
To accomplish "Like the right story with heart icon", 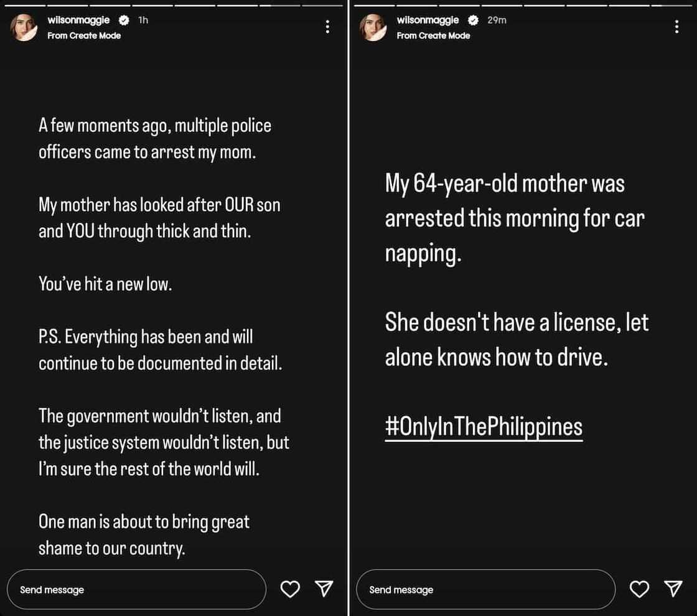I will tap(639, 589).
